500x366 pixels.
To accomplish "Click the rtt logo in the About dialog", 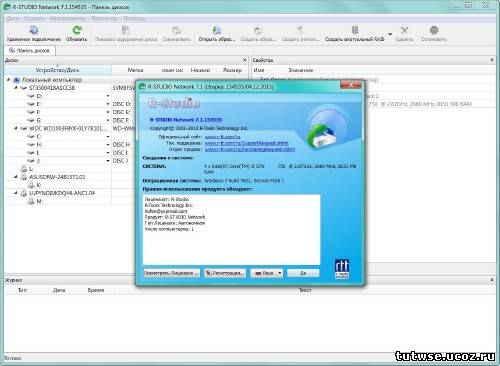I will 342,269.
